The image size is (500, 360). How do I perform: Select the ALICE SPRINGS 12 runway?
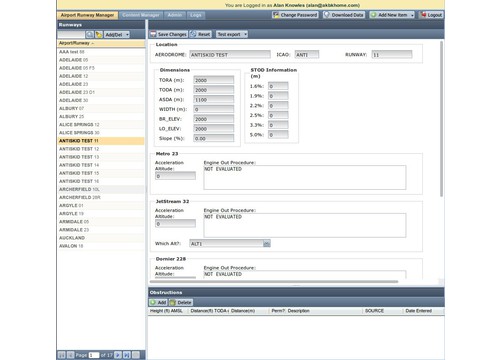(101, 125)
